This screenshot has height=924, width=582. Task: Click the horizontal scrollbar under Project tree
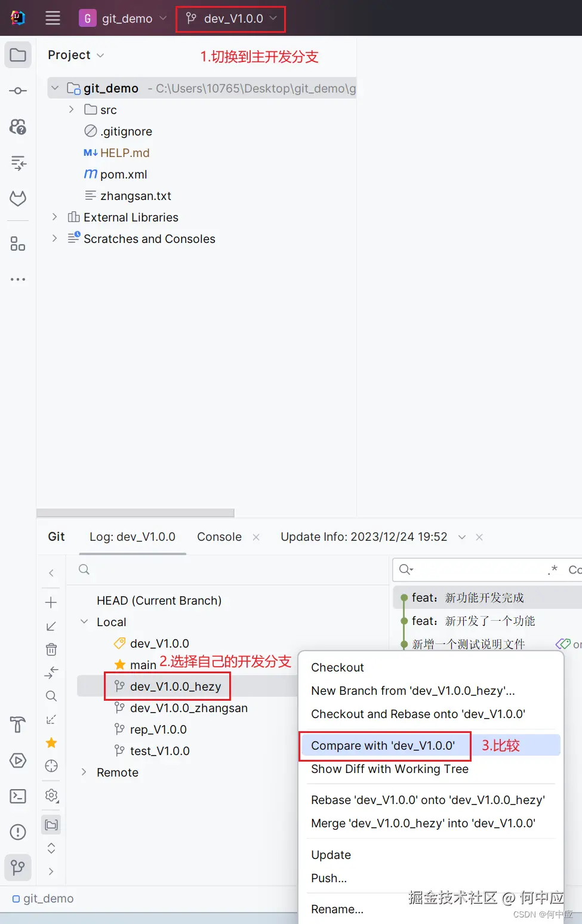click(136, 512)
